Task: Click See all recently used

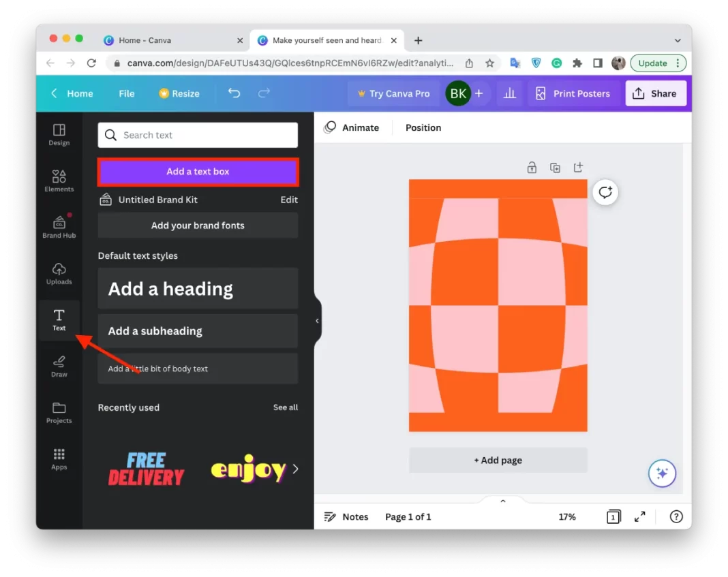Action: pos(286,407)
